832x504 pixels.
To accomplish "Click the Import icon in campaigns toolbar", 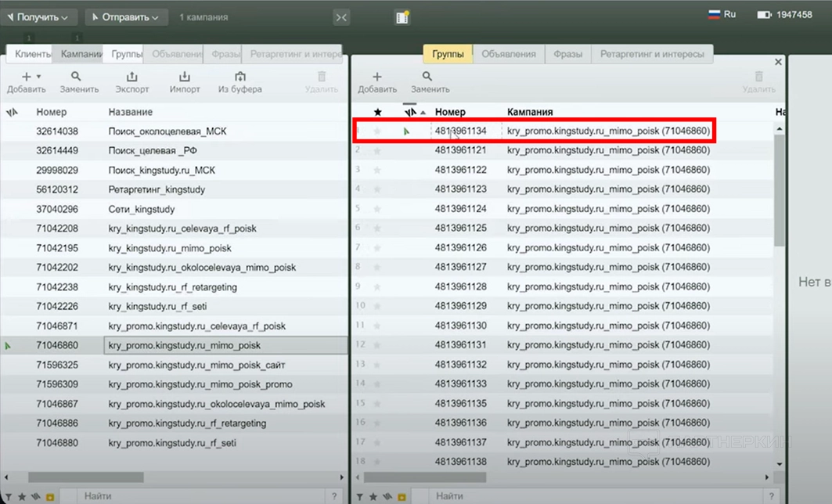I will [x=185, y=77].
